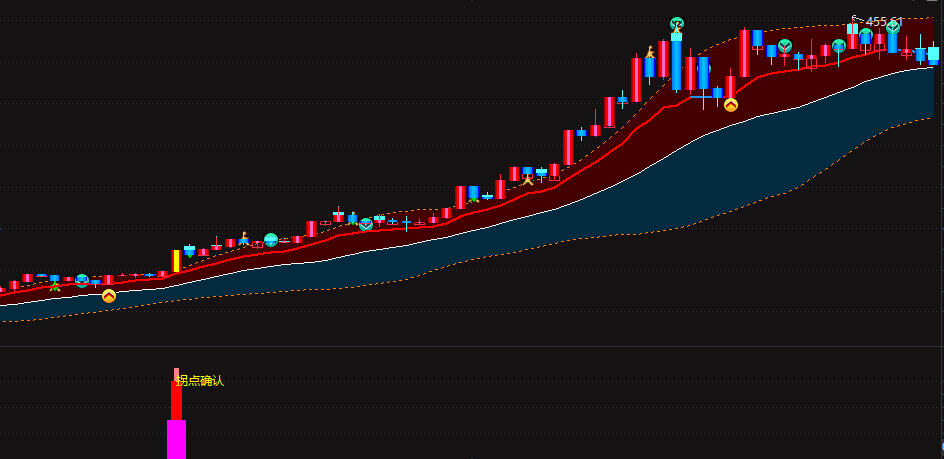Click the last cyan candle at the right edge
Screen dimensions: 944x459
coord(933,53)
